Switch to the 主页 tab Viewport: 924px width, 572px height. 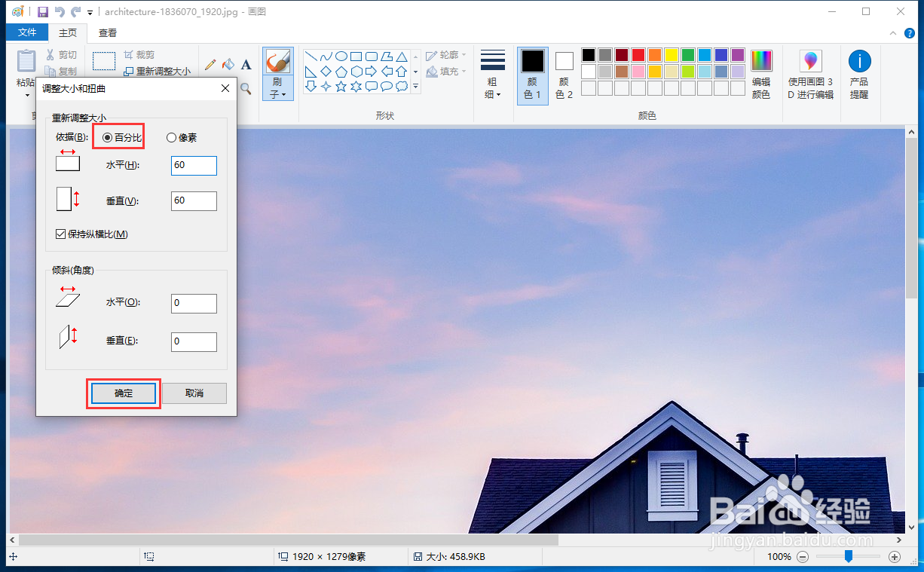pos(68,32)
